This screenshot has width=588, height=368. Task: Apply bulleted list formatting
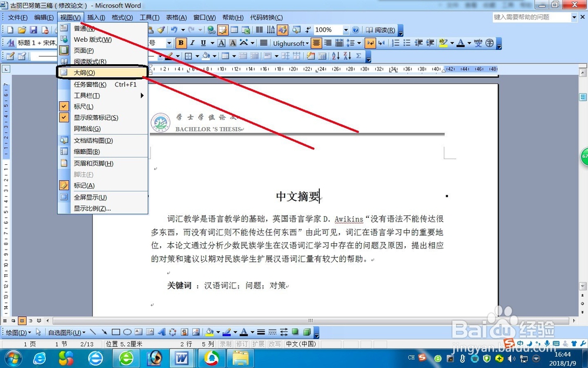407,43
